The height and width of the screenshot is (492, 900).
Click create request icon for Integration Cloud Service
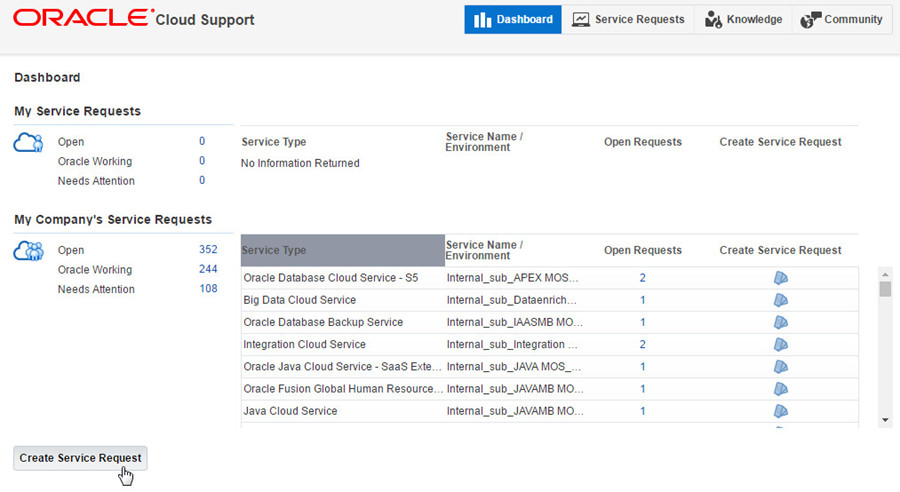781,344
